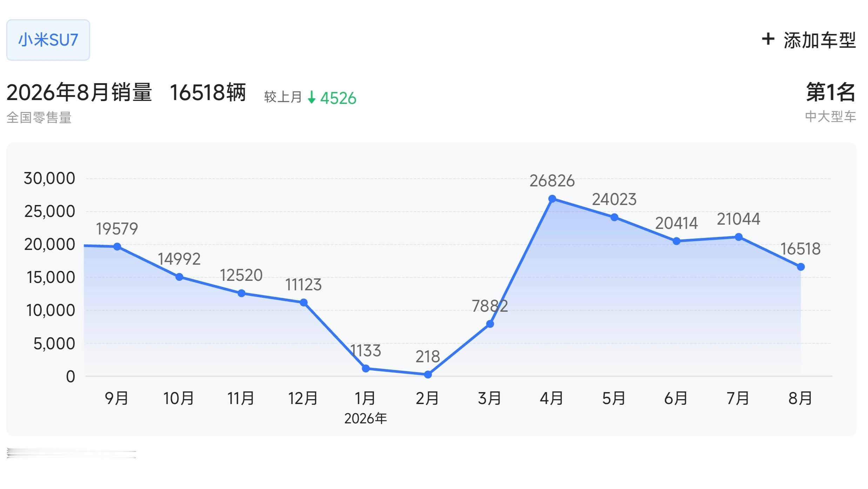The width and height of the screenshot is (868, 489).
Task: Click the 30,000 y-axis label
Action: [49, 179]
